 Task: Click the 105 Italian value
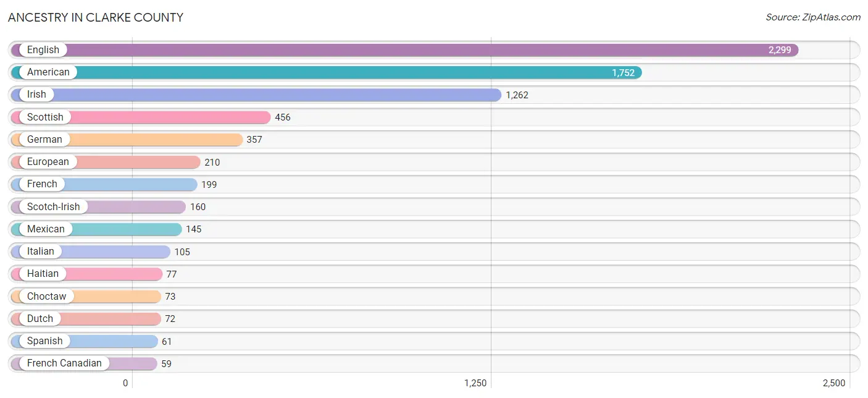tap(182, 252)
